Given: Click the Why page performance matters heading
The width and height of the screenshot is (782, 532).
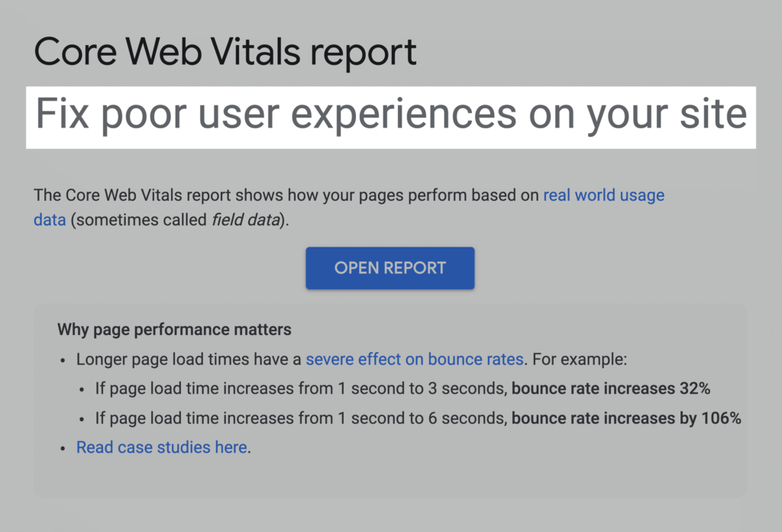Looking at the screenshot, I should coord(174,330).
